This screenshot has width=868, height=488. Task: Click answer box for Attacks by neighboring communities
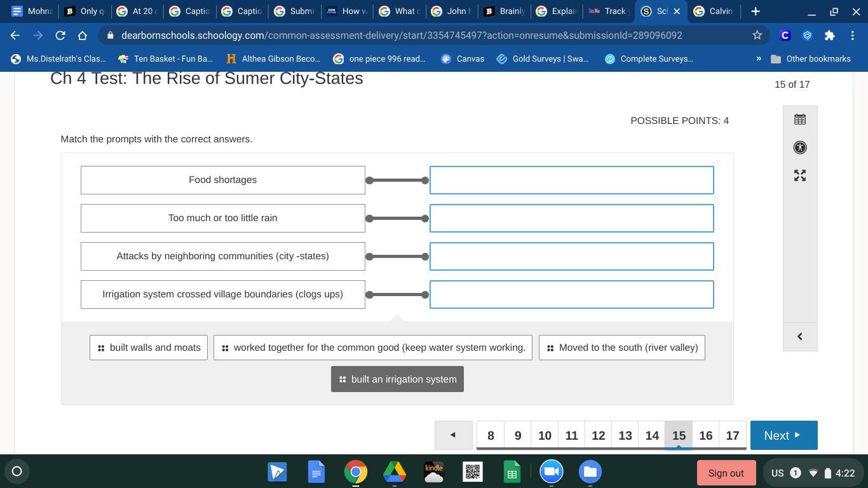tap(572, 256)
